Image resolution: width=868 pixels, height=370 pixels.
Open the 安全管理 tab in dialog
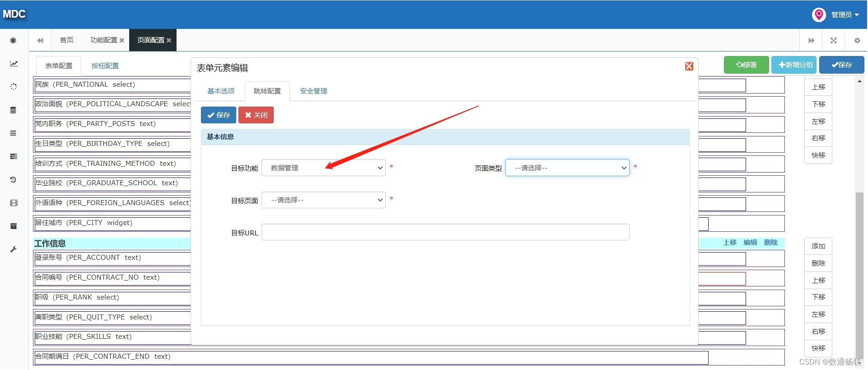tap(313, 91)
